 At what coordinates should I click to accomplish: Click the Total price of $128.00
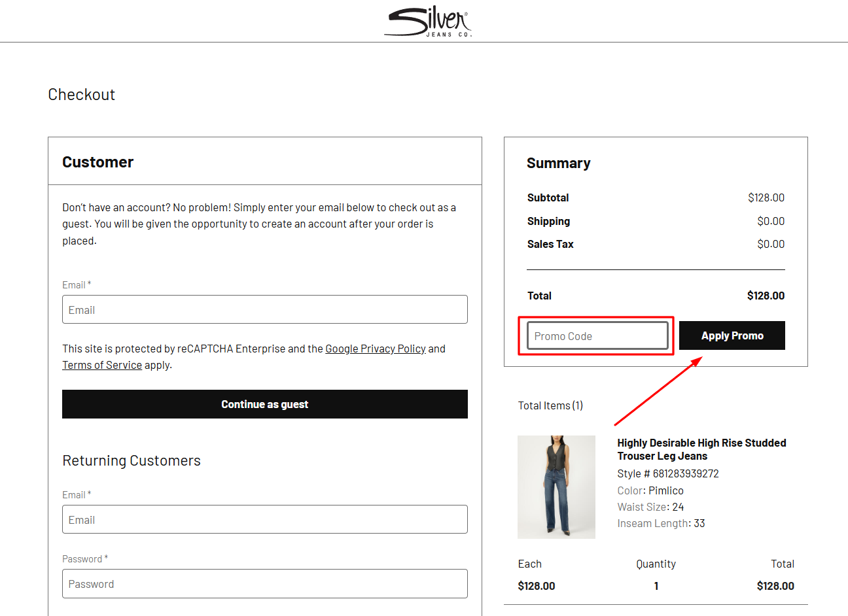point(766,296)
